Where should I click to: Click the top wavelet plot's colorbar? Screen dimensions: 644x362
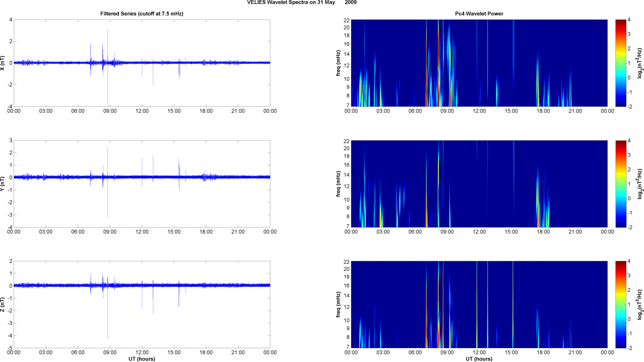621,63
